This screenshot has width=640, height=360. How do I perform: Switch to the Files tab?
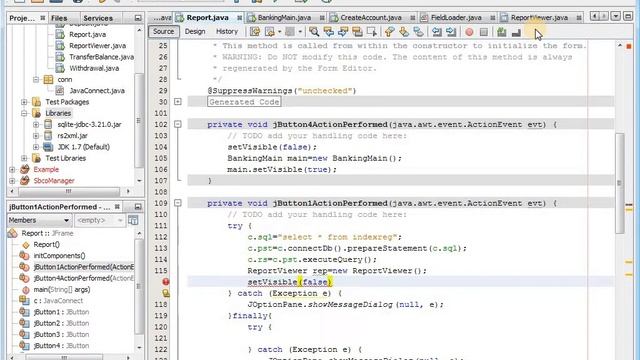[59, 18]
